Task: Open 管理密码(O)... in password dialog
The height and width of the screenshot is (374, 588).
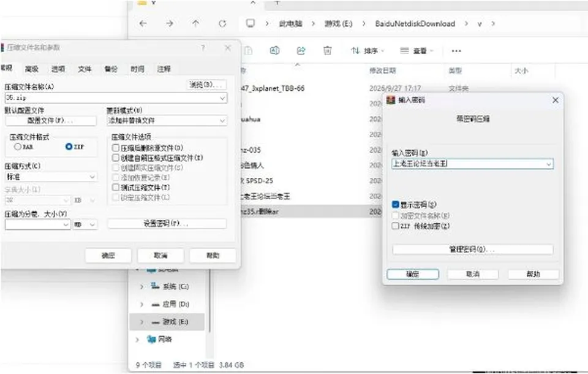Action: pos(472,249)
